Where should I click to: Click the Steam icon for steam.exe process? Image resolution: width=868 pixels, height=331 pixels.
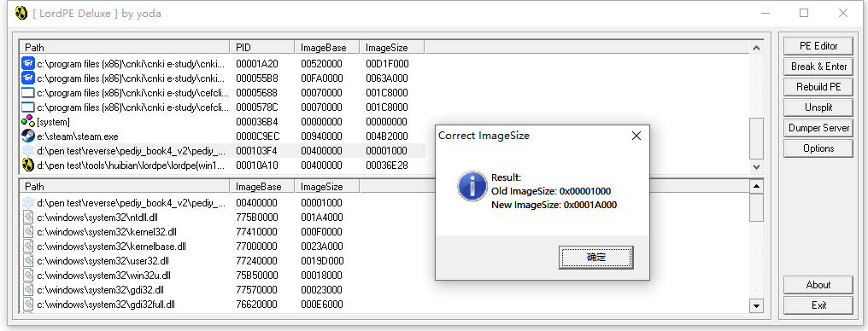[x=27, y=136]
